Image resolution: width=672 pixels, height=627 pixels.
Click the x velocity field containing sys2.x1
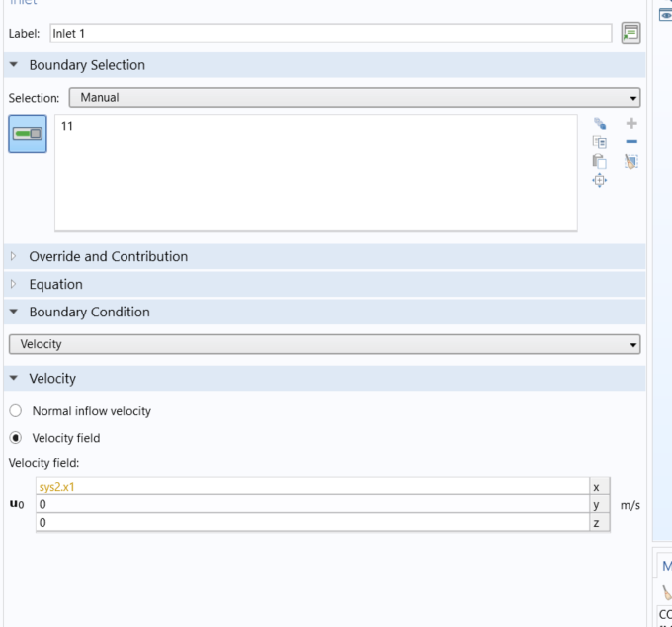pos(311,487)
